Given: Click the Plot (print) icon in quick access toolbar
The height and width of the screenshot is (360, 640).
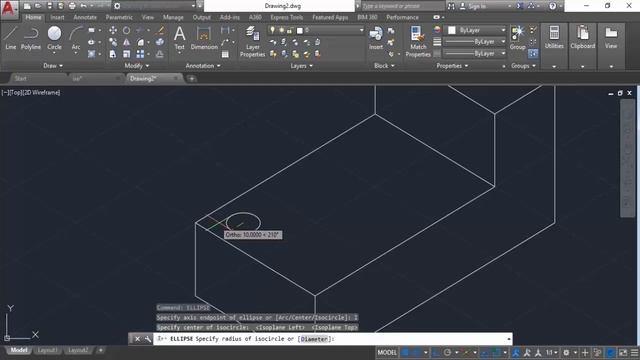Looking at the screenshot, I should click(72, 6).
